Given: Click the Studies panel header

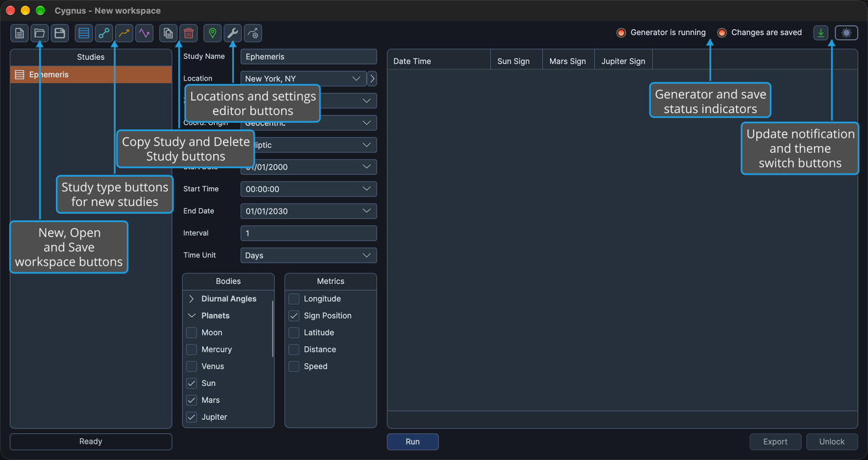Looking at the screenshot, I should click(91, 57).
